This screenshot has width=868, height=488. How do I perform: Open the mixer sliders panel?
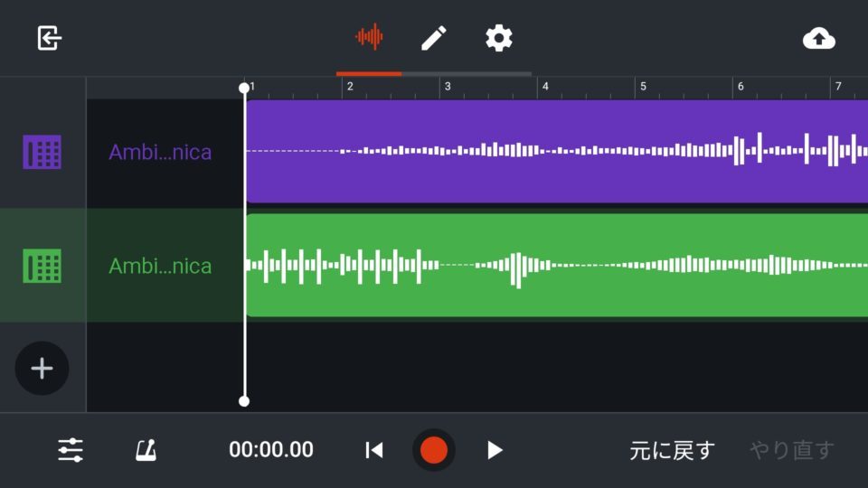click(x=71, y=450)
